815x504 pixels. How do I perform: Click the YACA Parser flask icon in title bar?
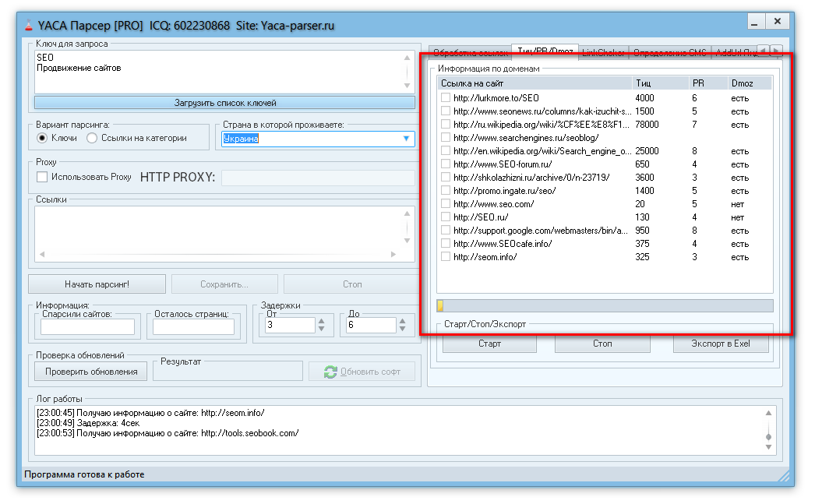[29, 25]
